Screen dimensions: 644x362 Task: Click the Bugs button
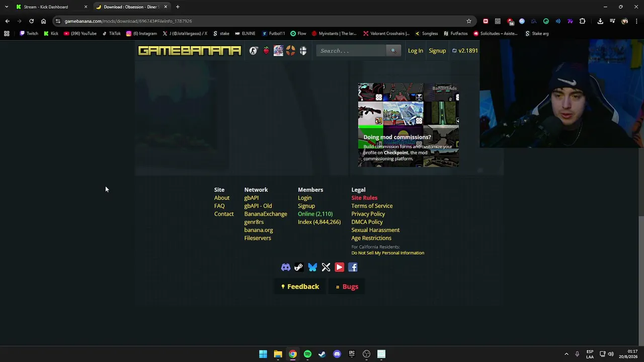(347, 287)
